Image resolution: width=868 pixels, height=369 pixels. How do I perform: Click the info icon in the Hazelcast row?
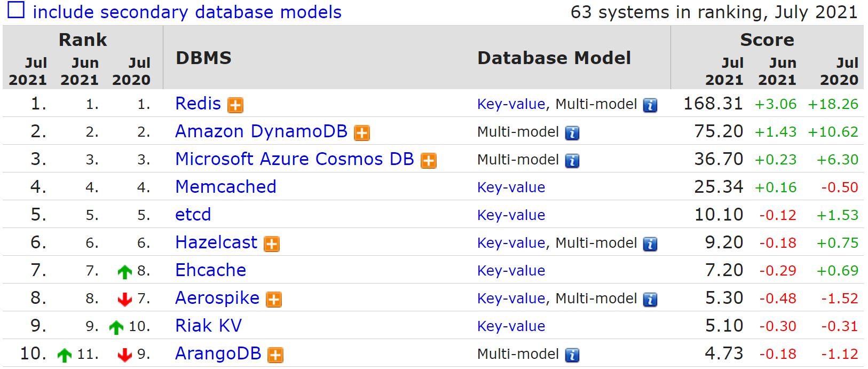click(650, 244)
